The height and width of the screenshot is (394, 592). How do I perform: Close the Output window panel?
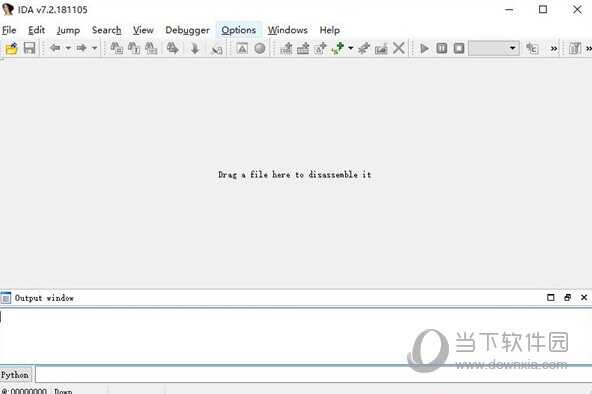584,297
